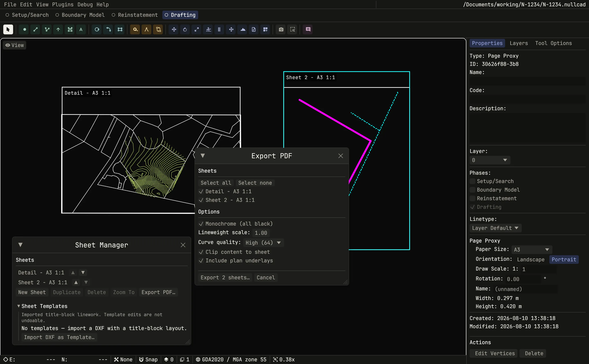Open the File menu
The height and width of the screenshot is (364, 589).
tap(10, 4)
